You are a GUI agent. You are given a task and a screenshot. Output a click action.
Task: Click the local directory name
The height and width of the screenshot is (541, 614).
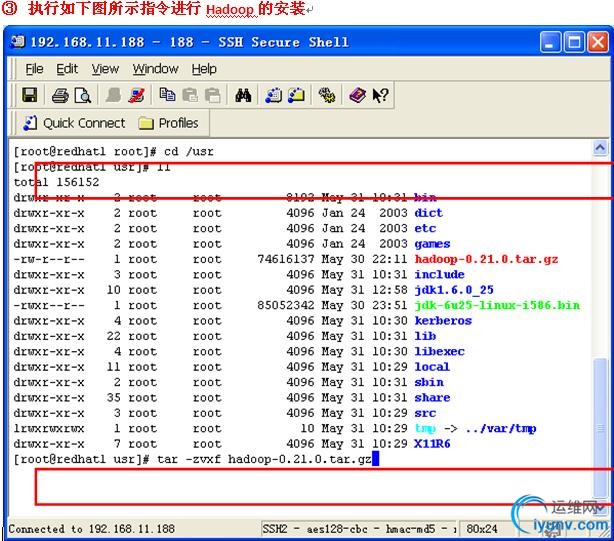(432, 367)
